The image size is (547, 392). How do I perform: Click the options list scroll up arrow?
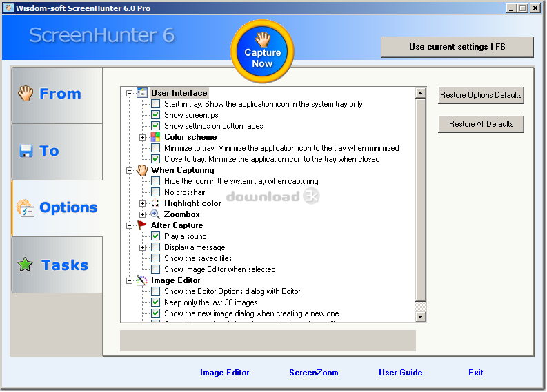pyautogui.click(x=420, y=94)
